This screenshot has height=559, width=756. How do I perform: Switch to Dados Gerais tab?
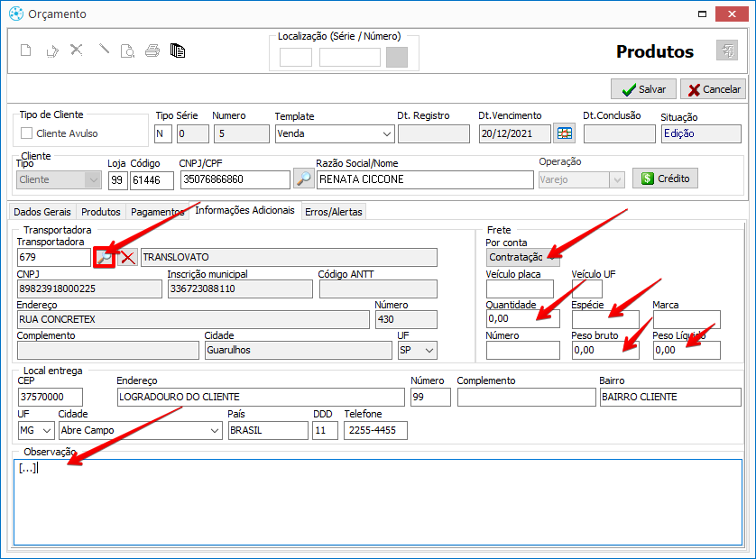(x=41, y=212)
